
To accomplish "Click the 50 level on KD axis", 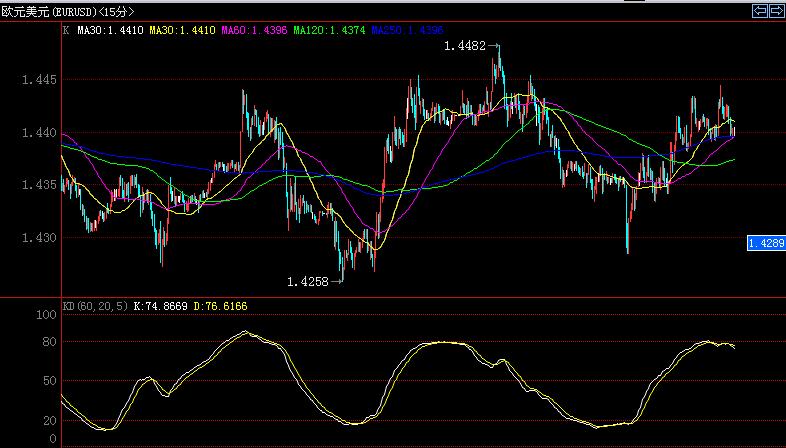I will (50, 381).
